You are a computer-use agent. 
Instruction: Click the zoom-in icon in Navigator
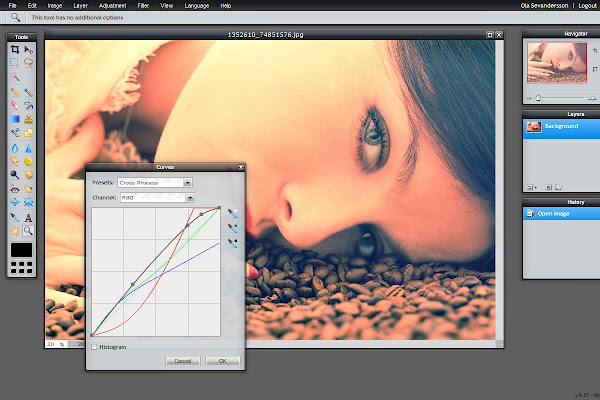pos(592,98)
